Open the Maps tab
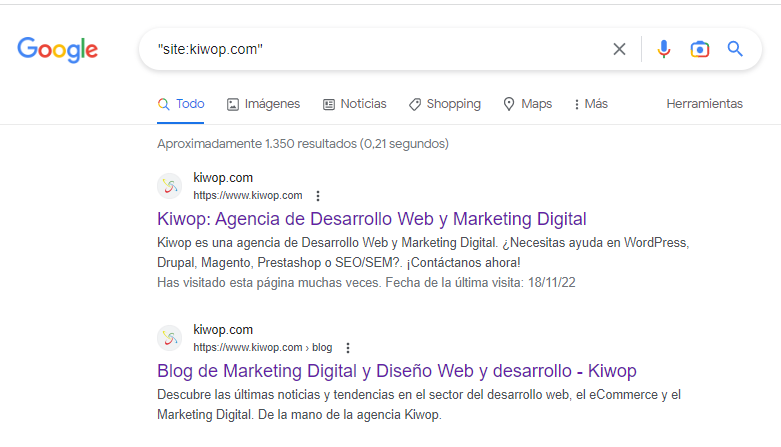Screen dimensions: 781x447 tap(528, 104)
